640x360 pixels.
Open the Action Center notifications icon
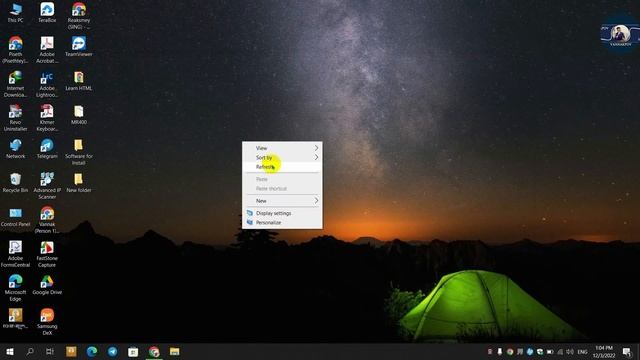[x=627, y=351]
